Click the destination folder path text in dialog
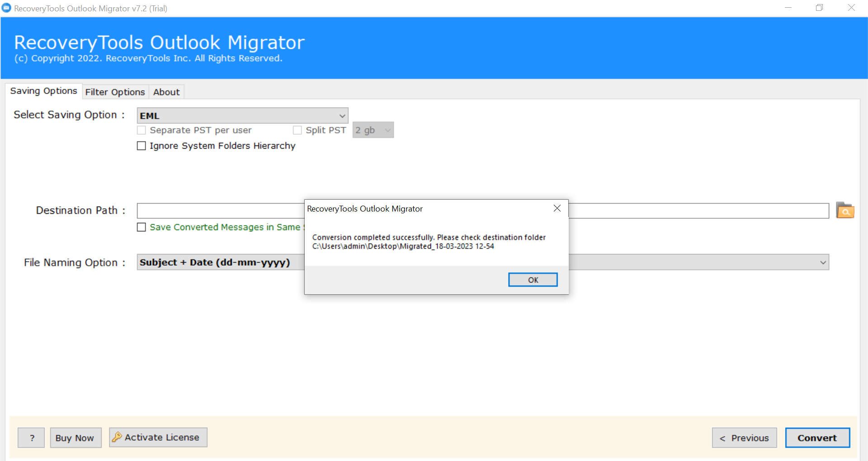The image size is (868, 461). click(x=403, y=246)
